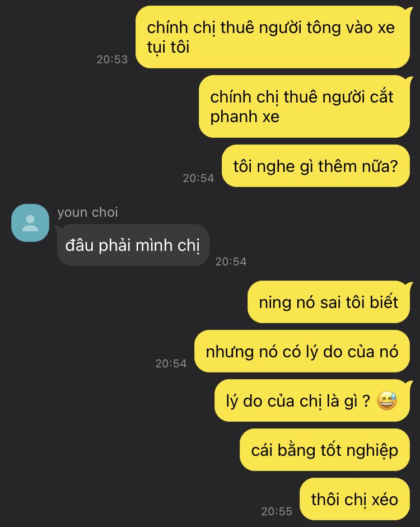420x527 pixels.
Task: Tap the word 'phanh xe' in second bubble
Action: point(245,116)
